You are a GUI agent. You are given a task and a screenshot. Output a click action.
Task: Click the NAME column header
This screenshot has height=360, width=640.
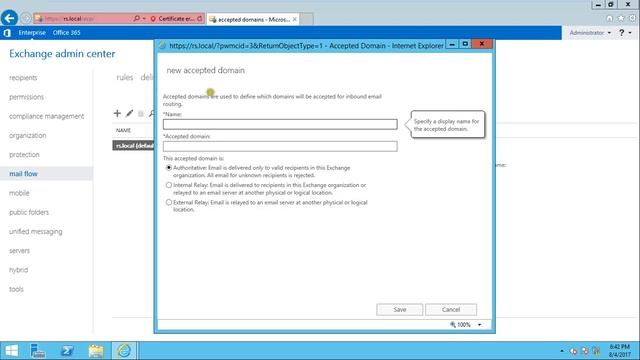click(123, 130)
